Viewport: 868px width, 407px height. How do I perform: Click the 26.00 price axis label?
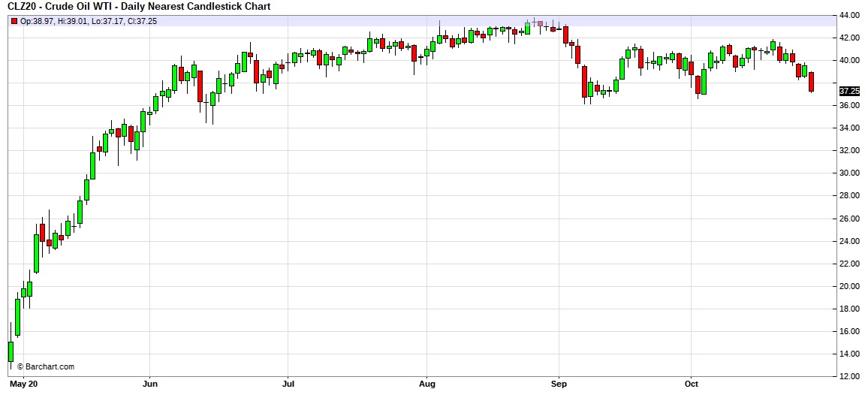tap(850, 219)
